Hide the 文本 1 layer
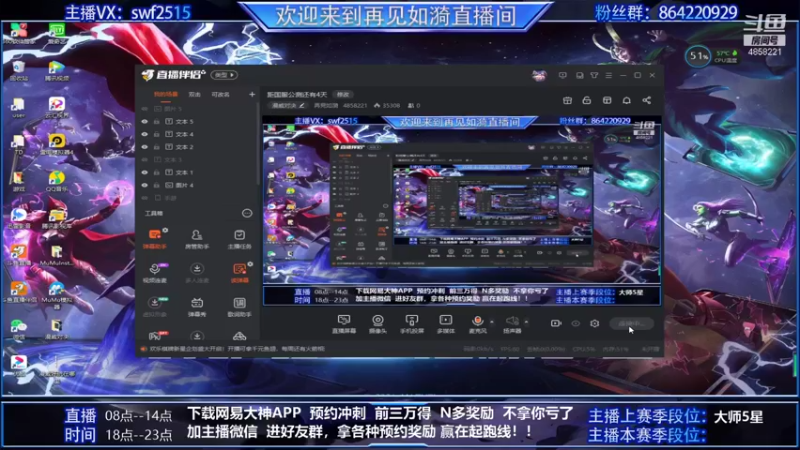 (144, 172)
